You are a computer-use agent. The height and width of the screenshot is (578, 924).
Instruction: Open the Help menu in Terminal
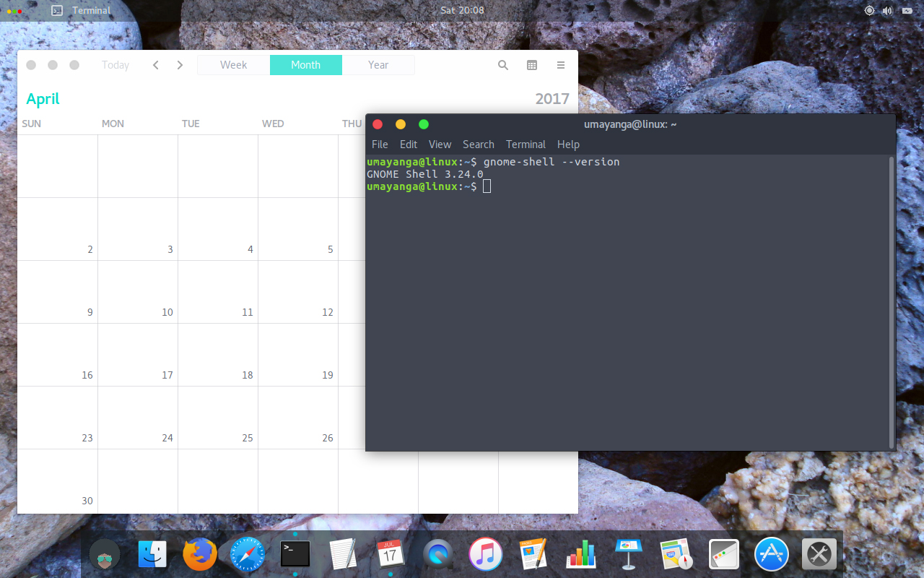click(x=568, y=144)
